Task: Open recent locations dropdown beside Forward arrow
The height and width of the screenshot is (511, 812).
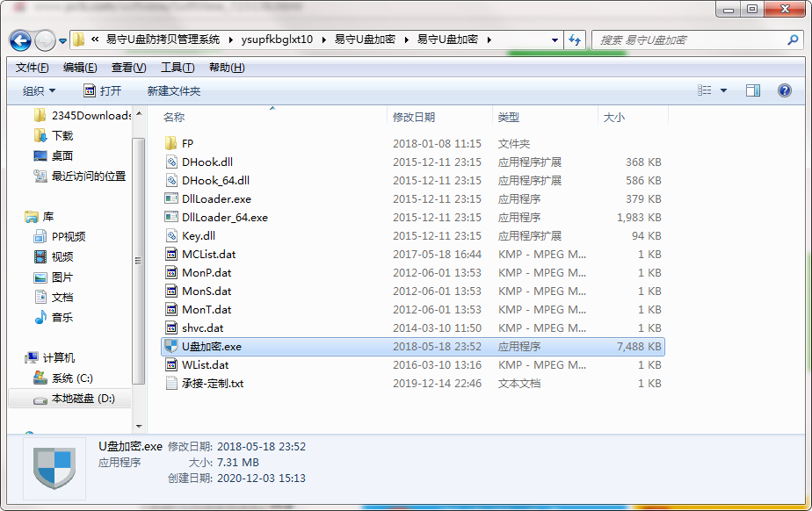Action: pyautogui.click(x=62, y=41)
